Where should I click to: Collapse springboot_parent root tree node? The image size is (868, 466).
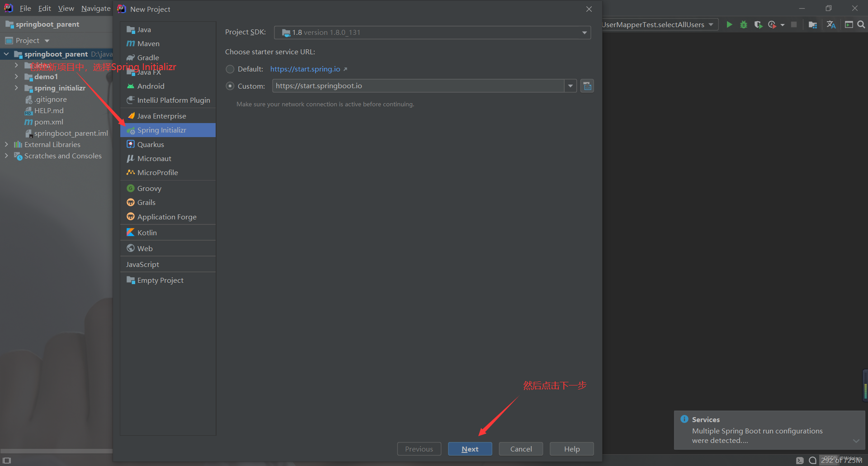point(6,54)
